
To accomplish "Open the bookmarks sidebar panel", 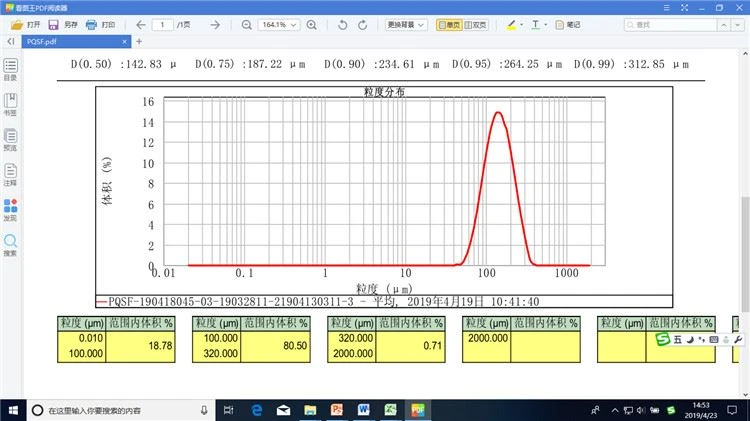I will (11, 104).
